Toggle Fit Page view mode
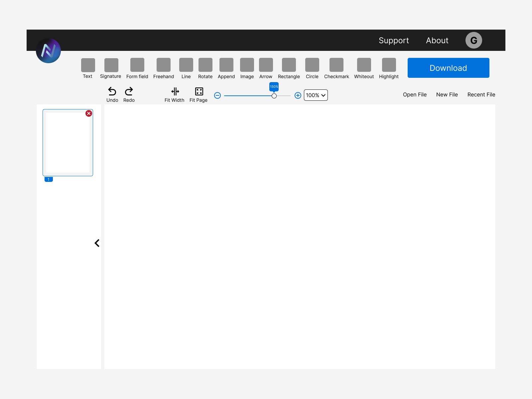 [199, 91]
